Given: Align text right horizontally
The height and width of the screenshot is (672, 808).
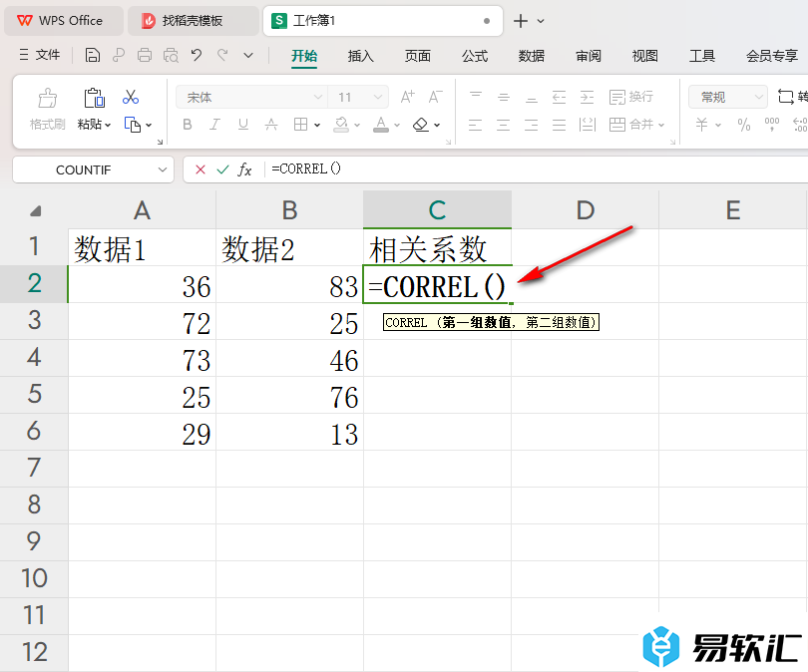Looking at the screenshot, I should 532,125.
